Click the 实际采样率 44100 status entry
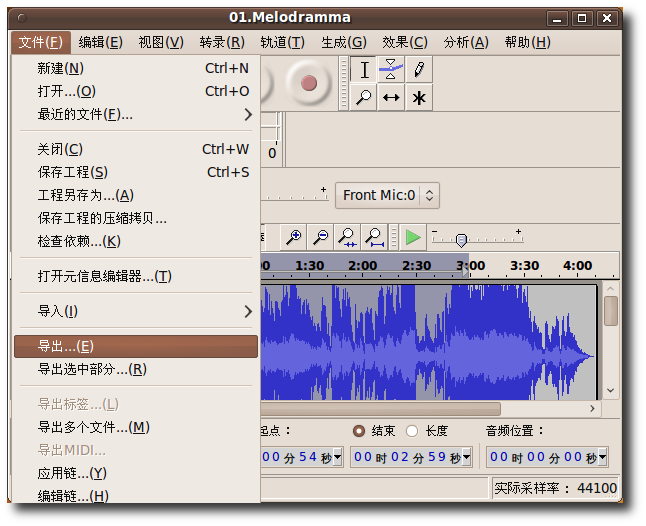Image resolution: width=646 pixels, height=526 pixels. tap(555, 489)
